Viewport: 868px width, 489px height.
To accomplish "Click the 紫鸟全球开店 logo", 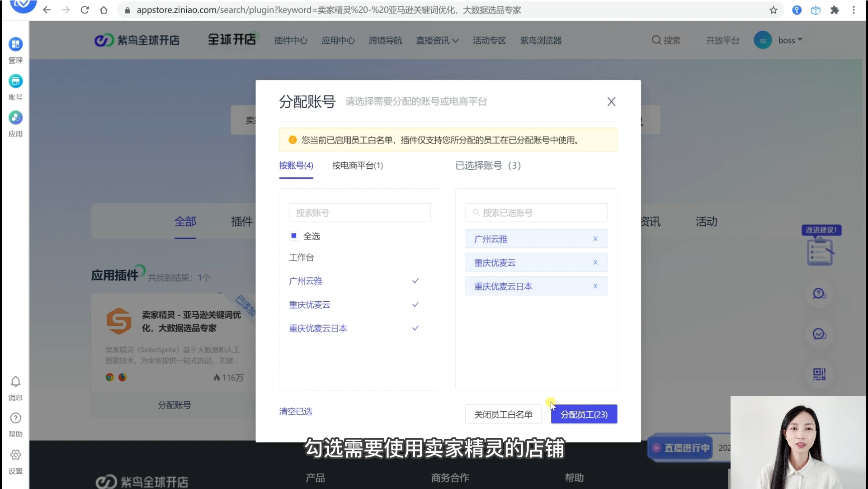I will pyautogui.click(x=137, y=40).
